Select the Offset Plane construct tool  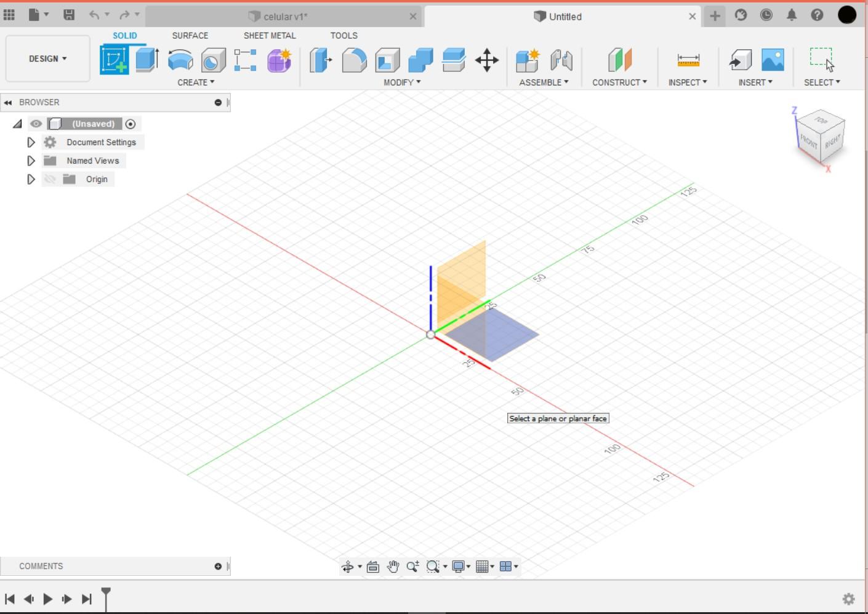click(620, 60)
